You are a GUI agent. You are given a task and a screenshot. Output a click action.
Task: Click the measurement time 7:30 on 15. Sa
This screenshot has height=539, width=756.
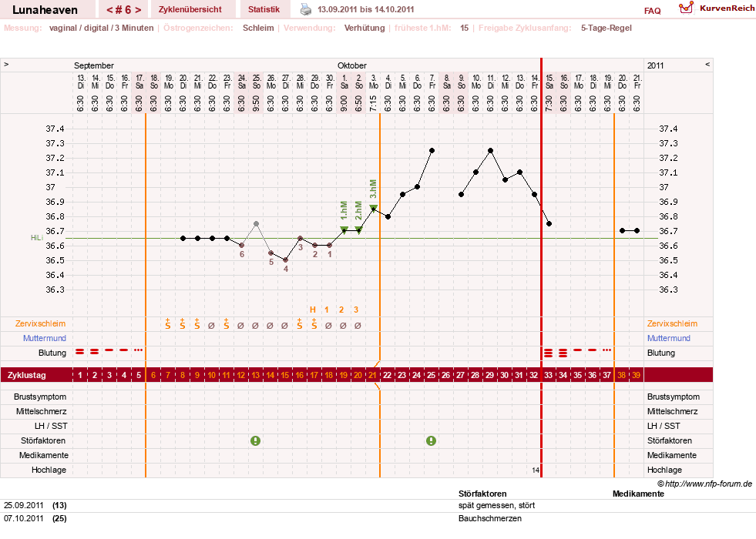(x=549, y=103)
